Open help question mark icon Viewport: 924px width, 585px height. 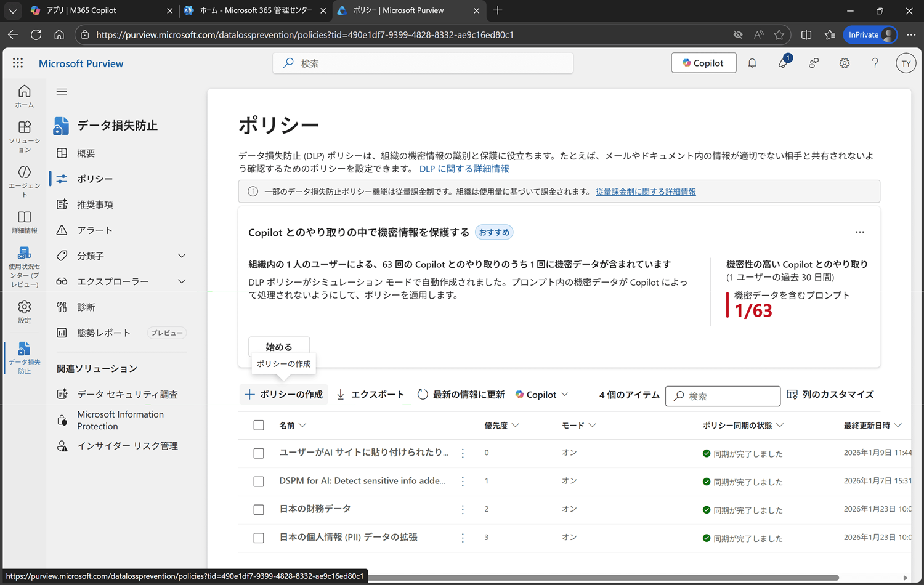pos(875,63)
